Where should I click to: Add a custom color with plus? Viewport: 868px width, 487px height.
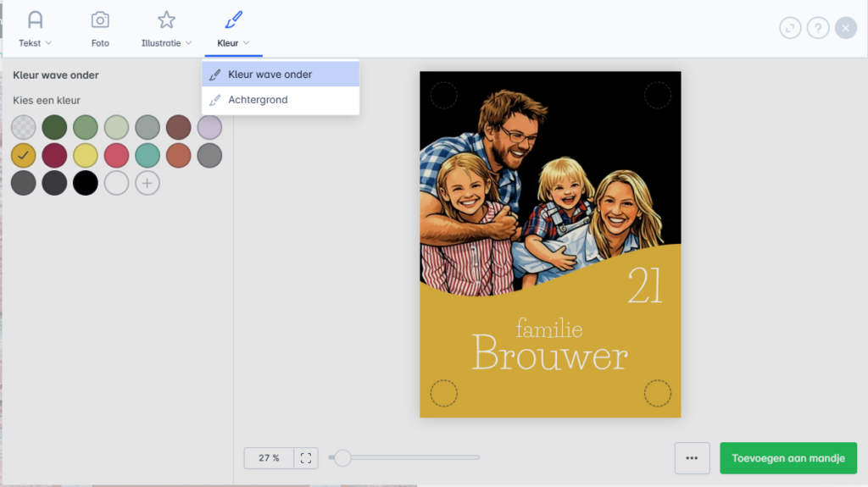147,183
